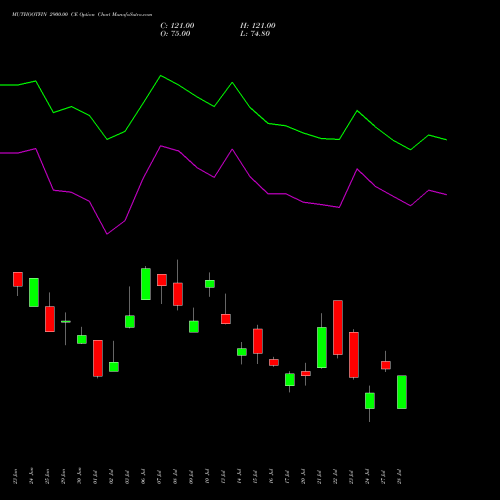Screen dimensions: 500x500
Task: Click the high value H: 121.00
Action: tap(258, 26)
